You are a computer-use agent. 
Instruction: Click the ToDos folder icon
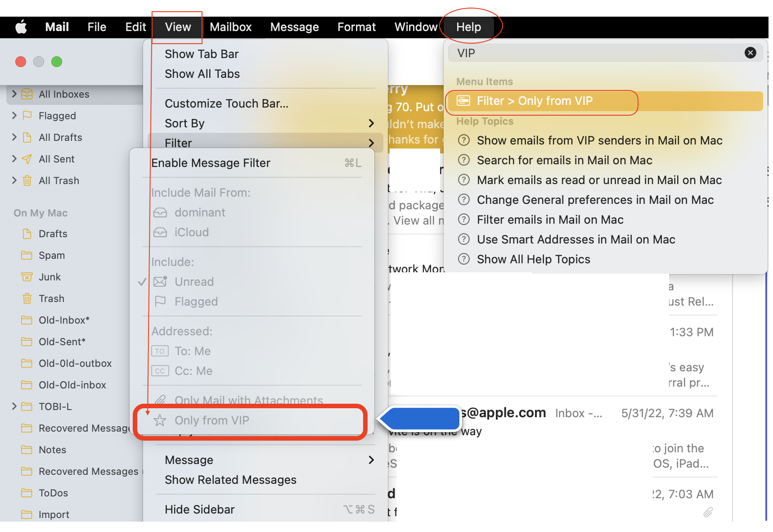point(27,493)
